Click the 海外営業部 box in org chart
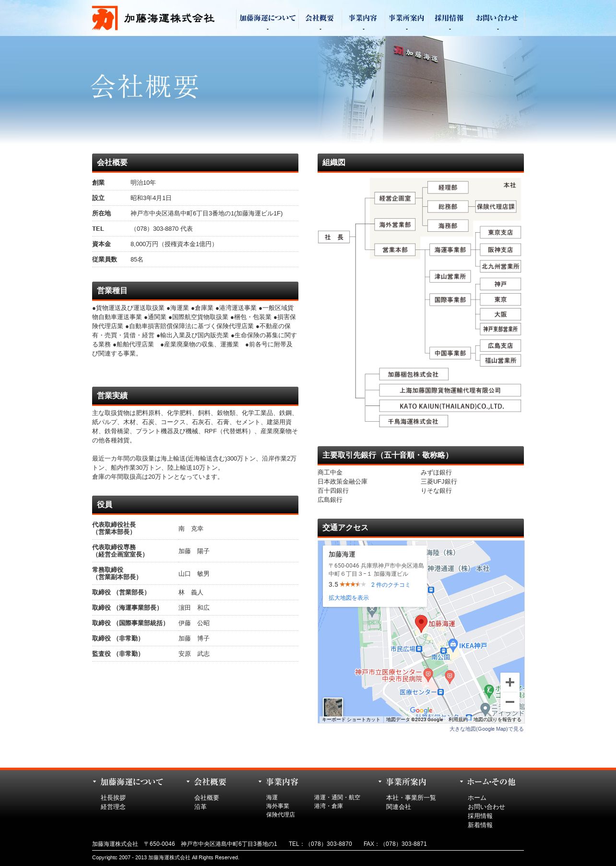Viewport: 616px width, 866px height. click(395, 225)
